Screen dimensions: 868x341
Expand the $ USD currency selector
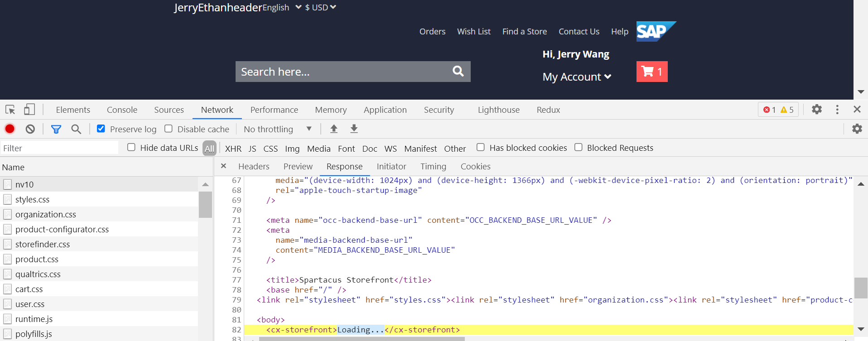coord(320,7)
